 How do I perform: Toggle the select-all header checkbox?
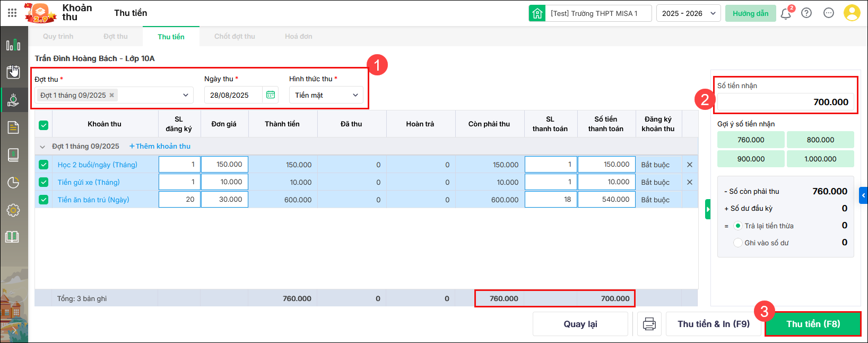[x=44, y=125]
